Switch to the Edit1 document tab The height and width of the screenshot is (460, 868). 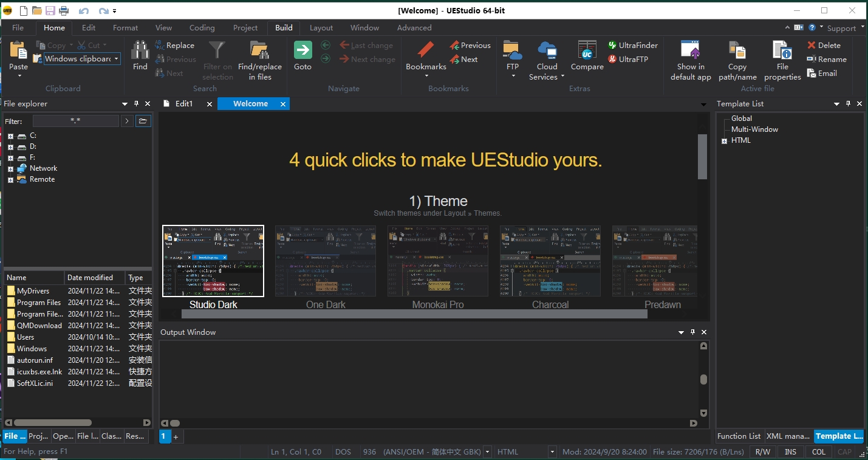pyautogui.click(x=183, y=104)
